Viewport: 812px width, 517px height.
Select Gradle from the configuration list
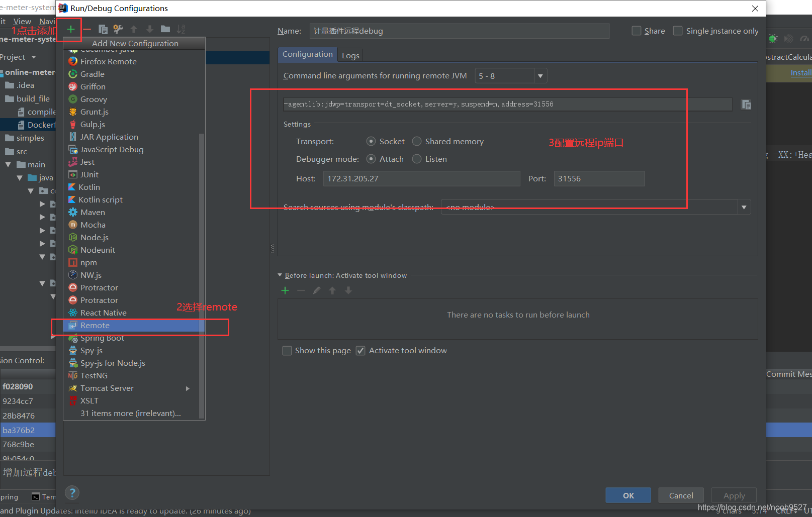[132, 74]
